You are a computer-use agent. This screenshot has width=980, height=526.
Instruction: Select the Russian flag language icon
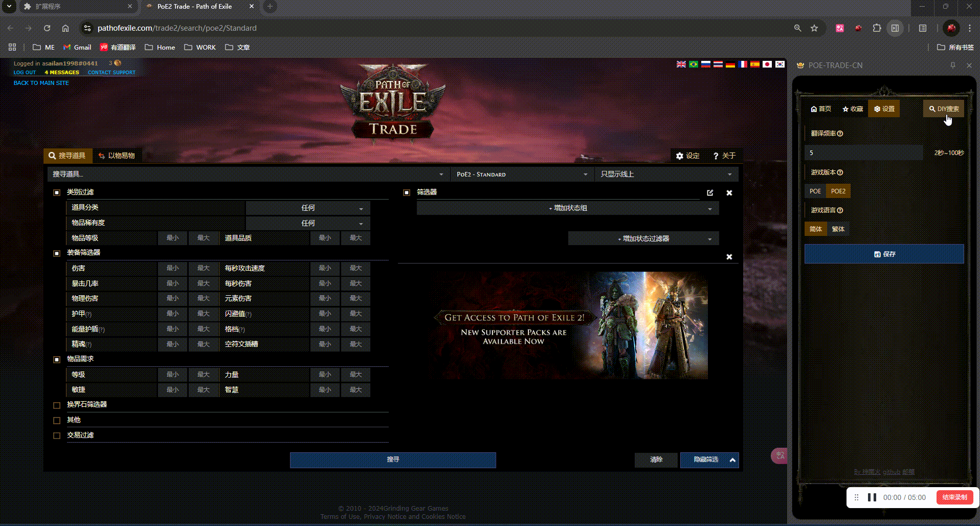coord(706,64)
